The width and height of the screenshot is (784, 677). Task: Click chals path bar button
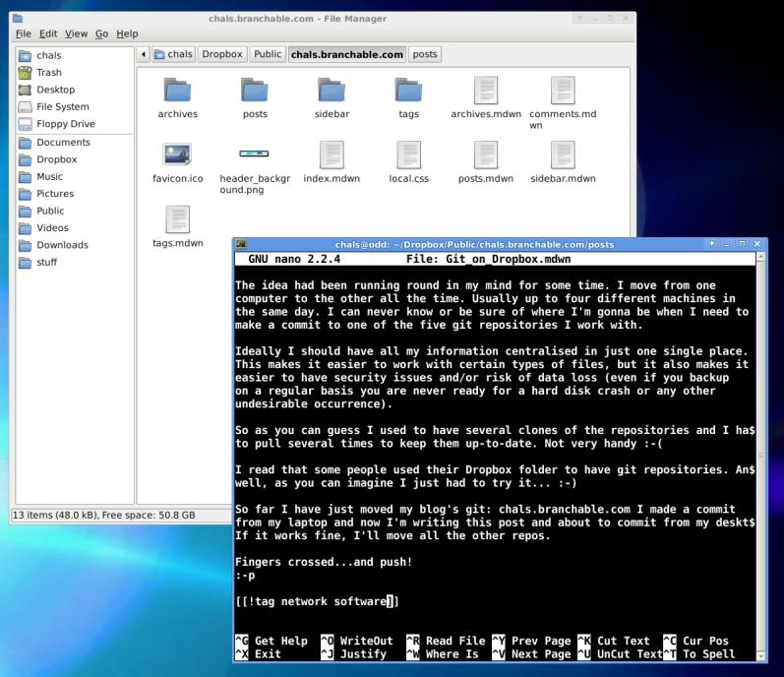(173, 54)
